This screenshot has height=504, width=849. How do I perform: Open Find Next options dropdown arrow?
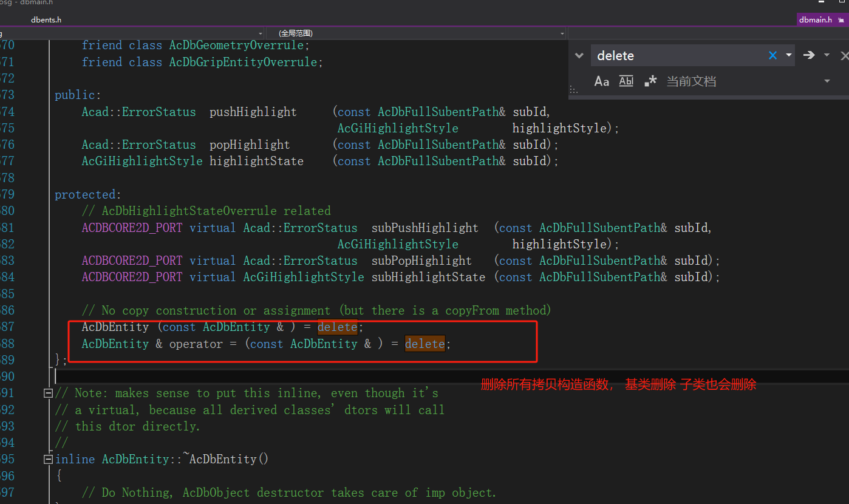tap(827, 55)
